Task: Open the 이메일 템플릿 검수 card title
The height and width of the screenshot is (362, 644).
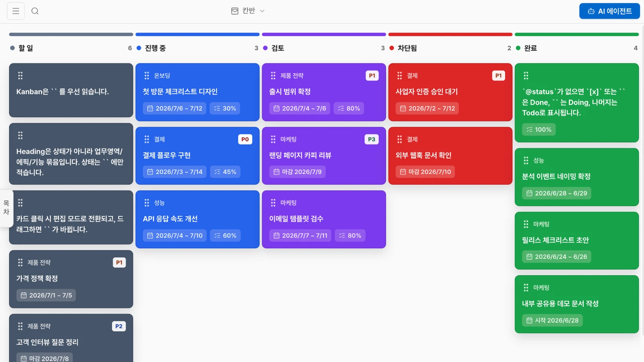Action: pos(296,219)
